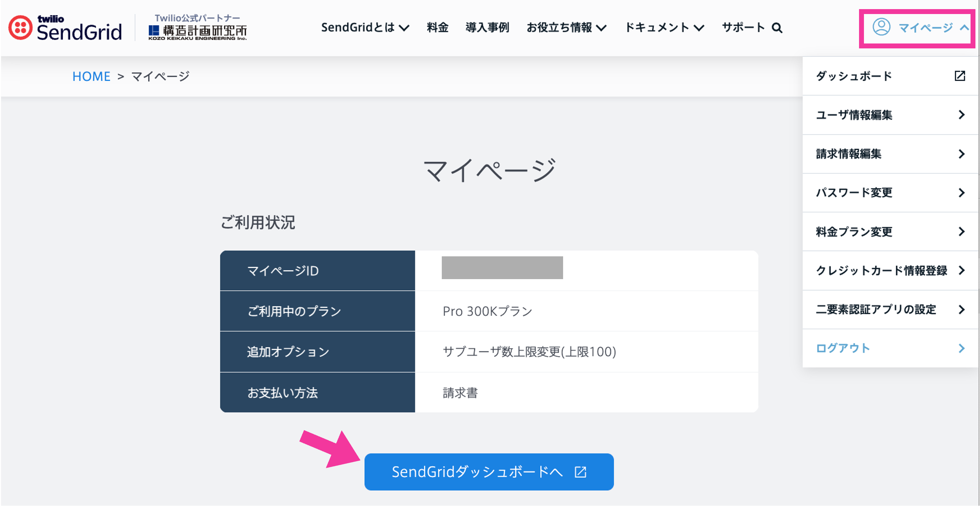Click the Kozo Keikaku Engineering partner logo

[197, 32]
